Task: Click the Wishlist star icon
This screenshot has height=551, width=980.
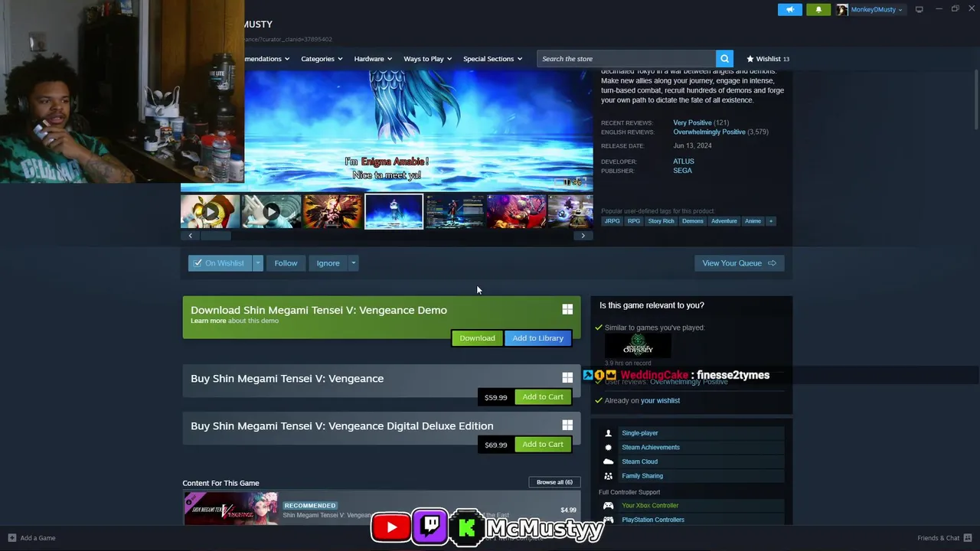Action: click(x=750, y=59)
